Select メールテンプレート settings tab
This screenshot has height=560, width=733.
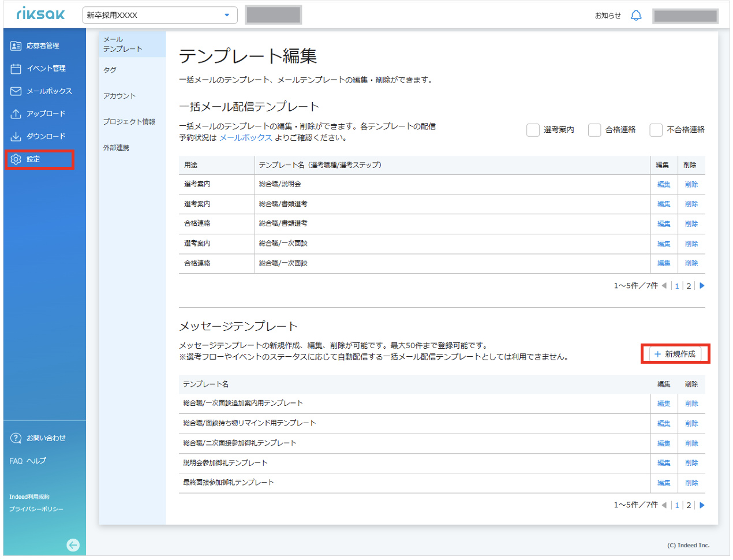coord(132,44)
